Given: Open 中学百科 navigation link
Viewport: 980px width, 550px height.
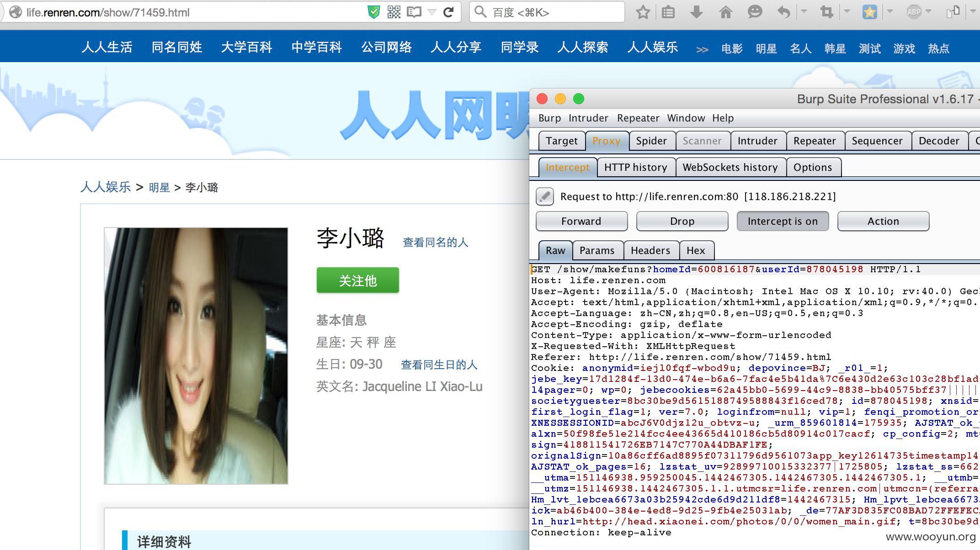Looking at the screenshot, I should pos(317,47).
